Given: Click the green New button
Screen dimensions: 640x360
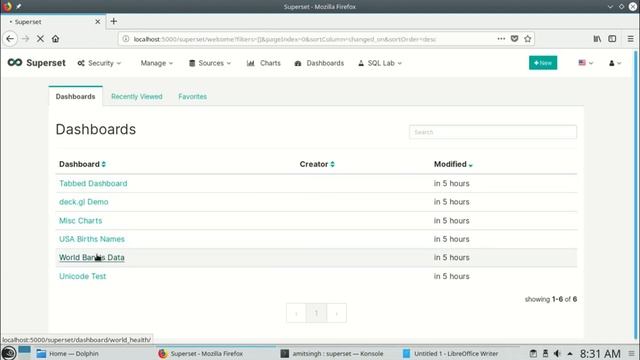Looking at the screenshot, I should [543, 63].
